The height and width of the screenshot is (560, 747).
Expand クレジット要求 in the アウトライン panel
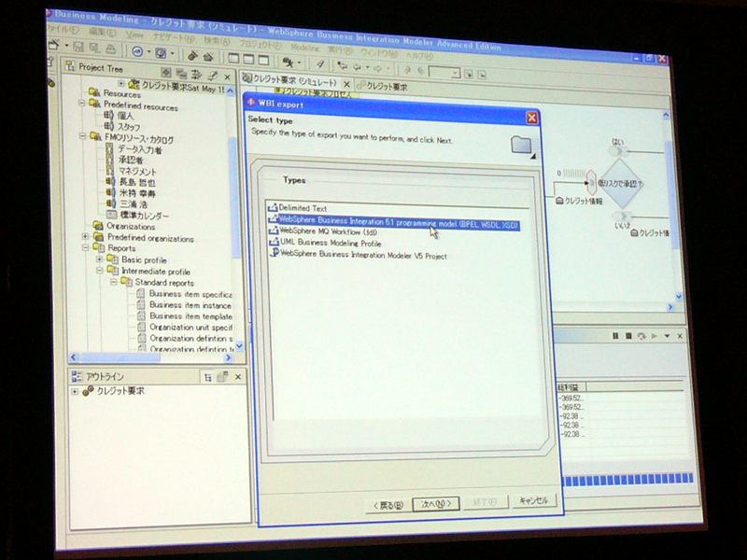[x=75, y=391]
